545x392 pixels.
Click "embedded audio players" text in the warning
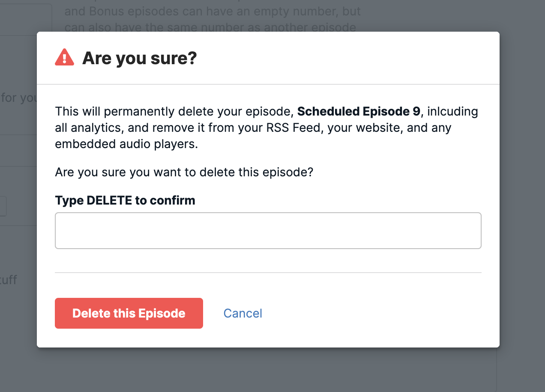pyautogui.click(x=126, y=144)
